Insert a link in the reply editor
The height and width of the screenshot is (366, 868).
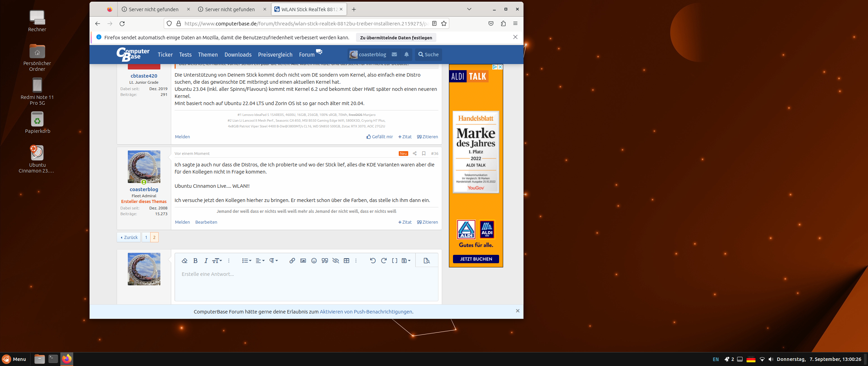292,260
